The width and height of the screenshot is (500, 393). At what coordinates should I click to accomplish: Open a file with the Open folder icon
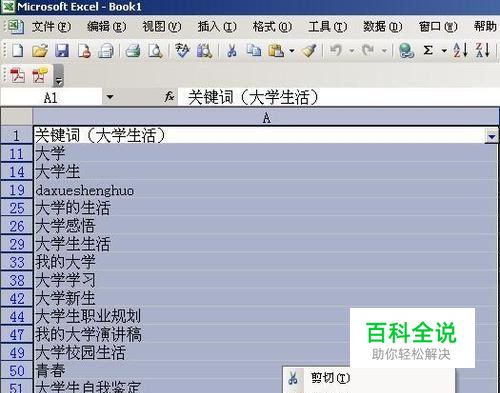click(x=39, y=51)
